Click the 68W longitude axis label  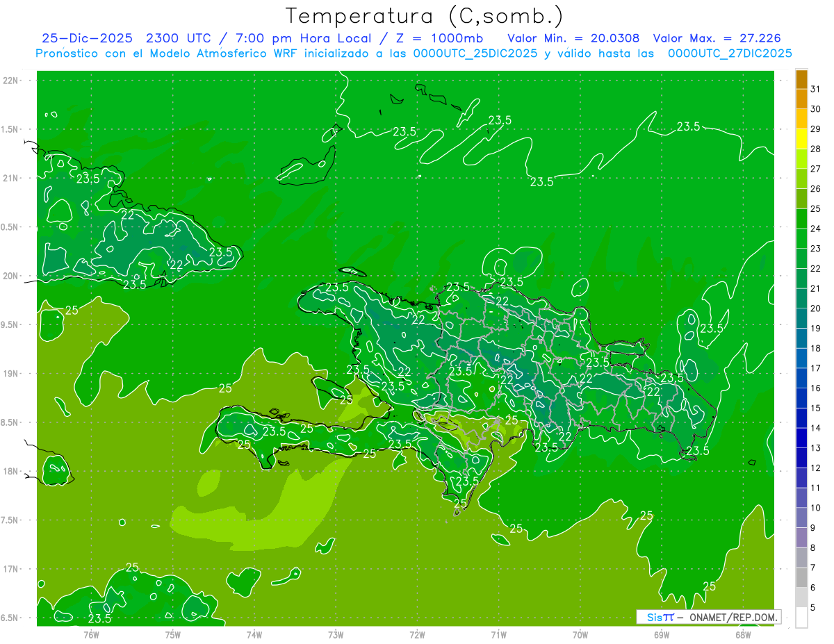click(x=743, y=634)
